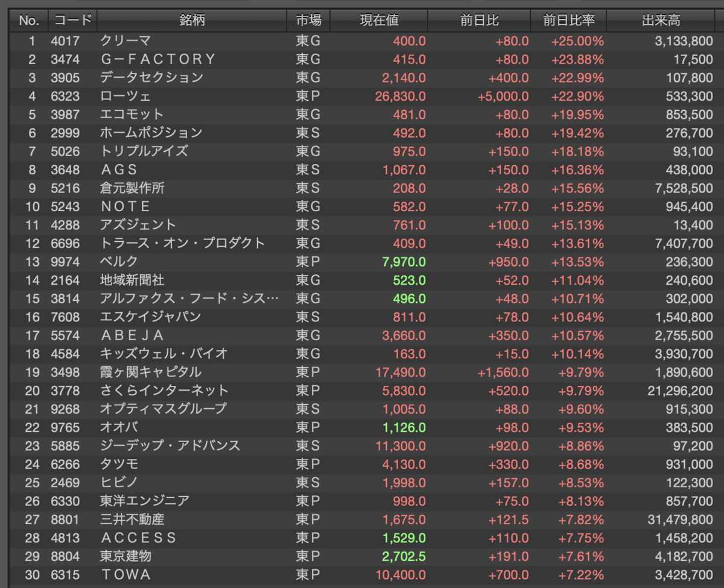Screen dimensions: 724x588
Task: Click the volume 31,479,800
Action: tap(681, 519)
